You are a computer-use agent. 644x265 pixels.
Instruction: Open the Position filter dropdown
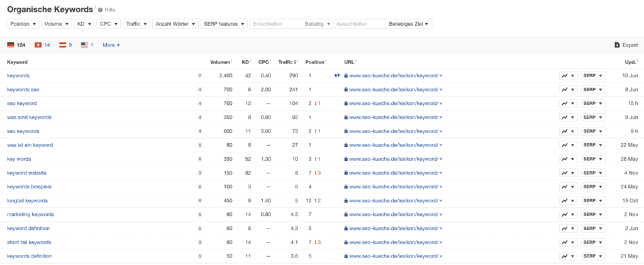pos(23,24)
